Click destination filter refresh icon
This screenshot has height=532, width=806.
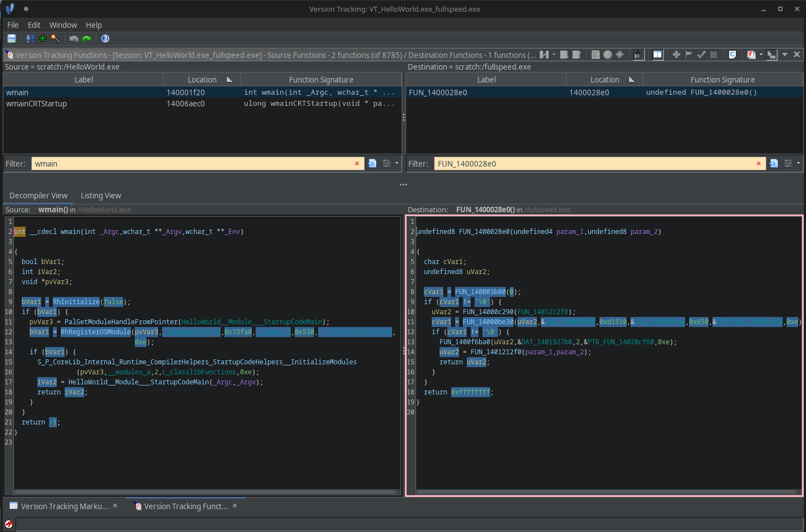coord(774,163)
